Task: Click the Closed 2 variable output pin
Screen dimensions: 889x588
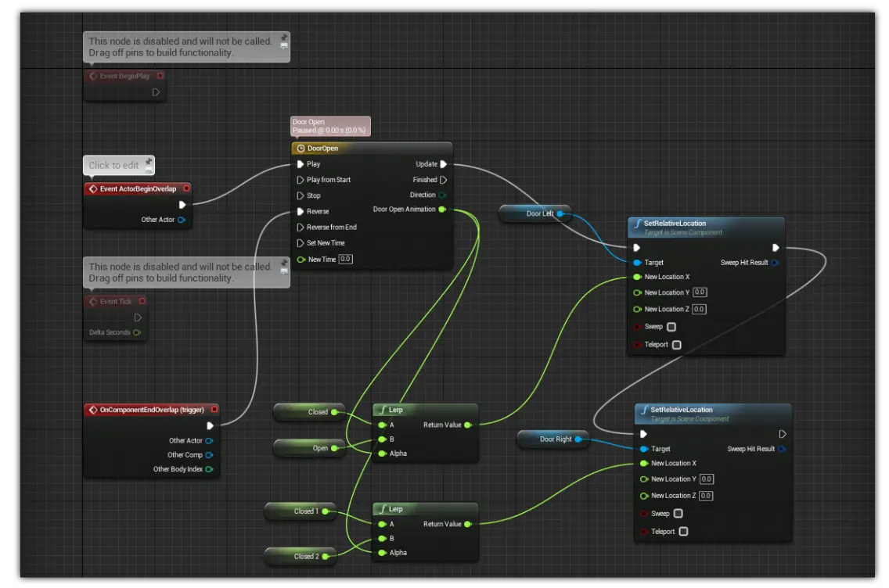Action: pyautogui.click(x=326, y=556)
